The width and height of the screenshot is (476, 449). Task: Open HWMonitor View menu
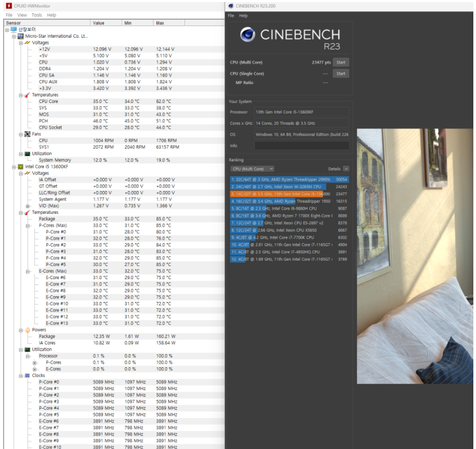point(22,15)
